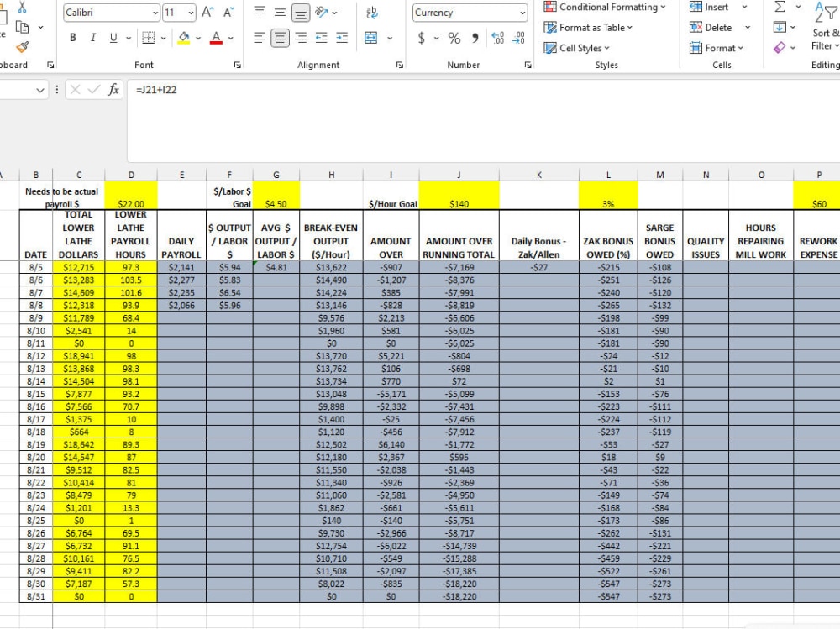Screen dimensions: 840x629
Task: Apply Accounting dollar format
Action: 422,38
